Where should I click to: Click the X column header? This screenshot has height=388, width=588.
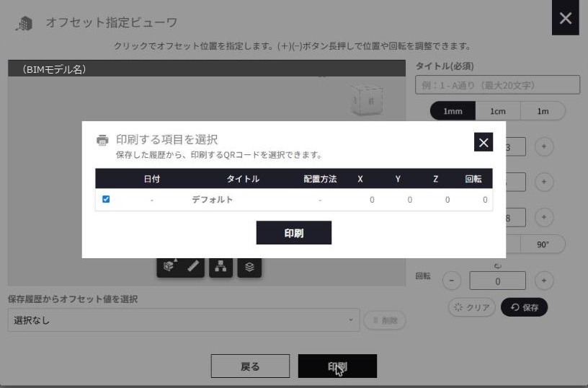(360, 179)
